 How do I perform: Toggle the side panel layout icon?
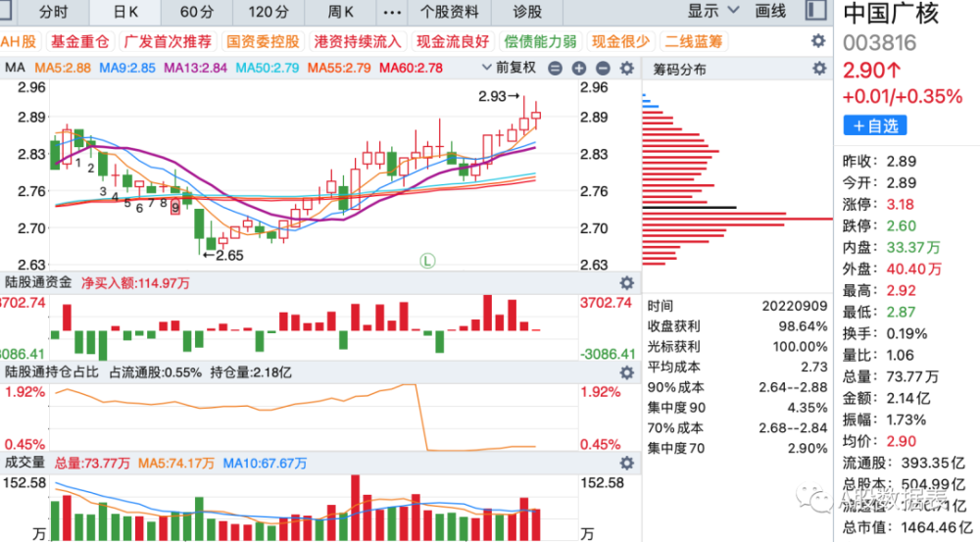(815, 11)
